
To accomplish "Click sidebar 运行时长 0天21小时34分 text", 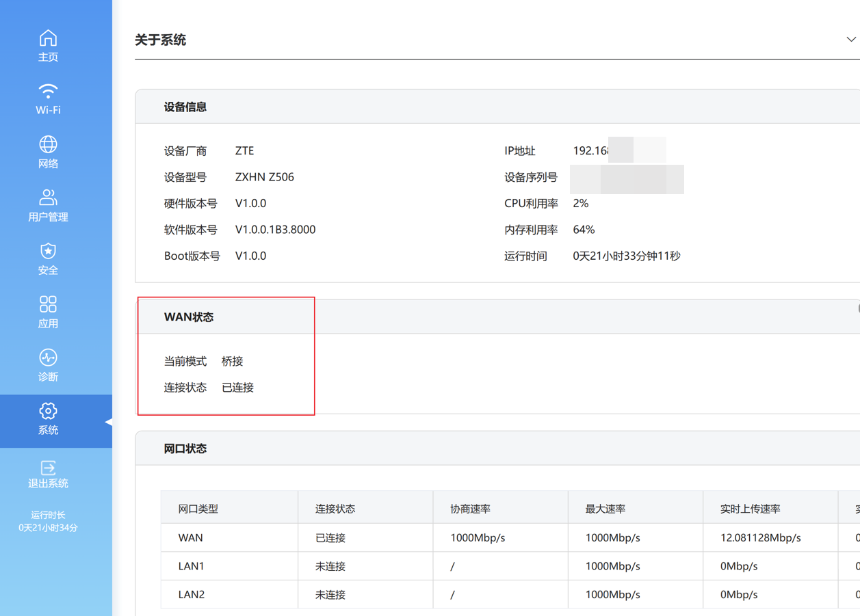I will [x=48, y=522].
